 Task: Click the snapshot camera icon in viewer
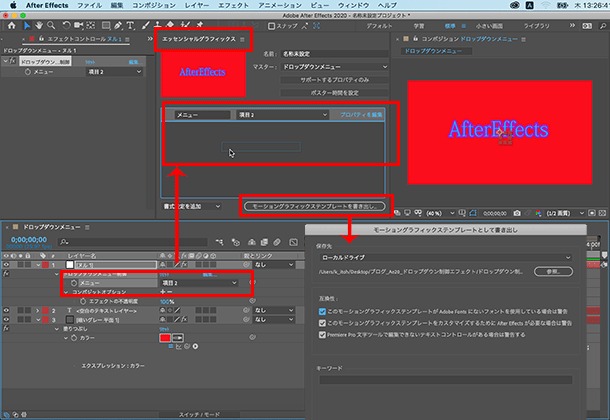coord(517,213)
